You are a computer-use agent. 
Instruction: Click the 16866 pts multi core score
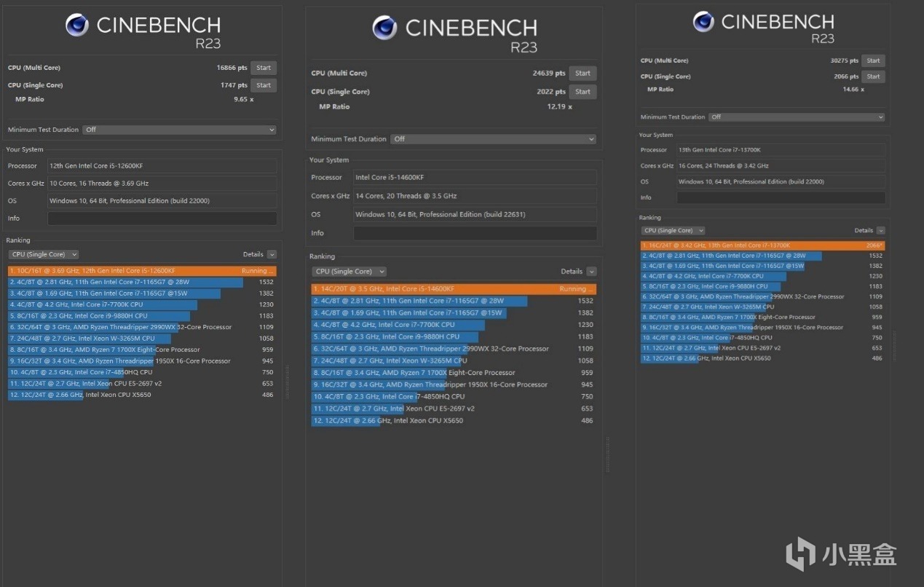[232, 68]
